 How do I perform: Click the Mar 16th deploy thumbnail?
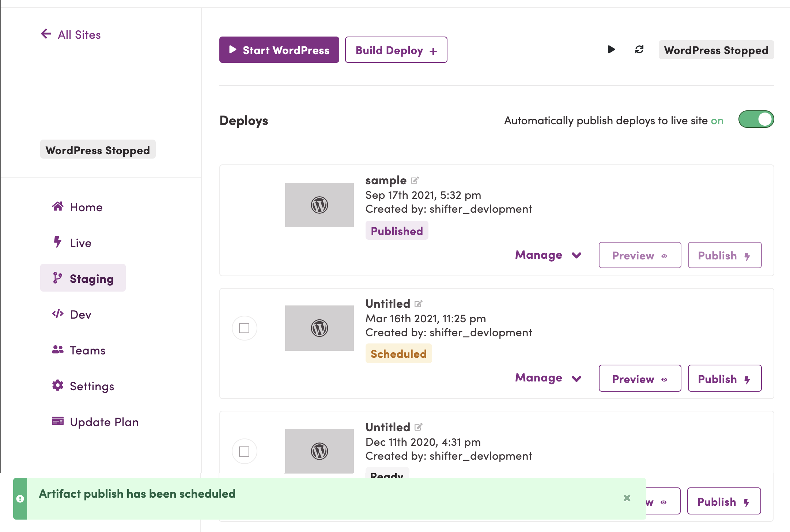pos(320,328)
